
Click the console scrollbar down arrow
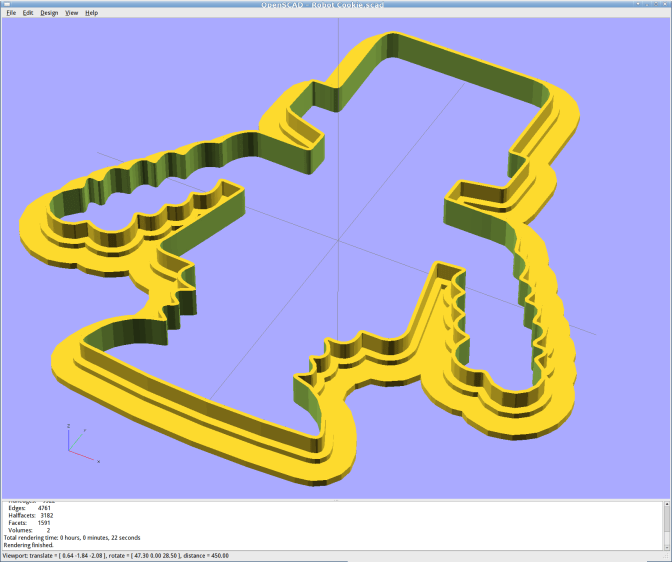point(665,545)
